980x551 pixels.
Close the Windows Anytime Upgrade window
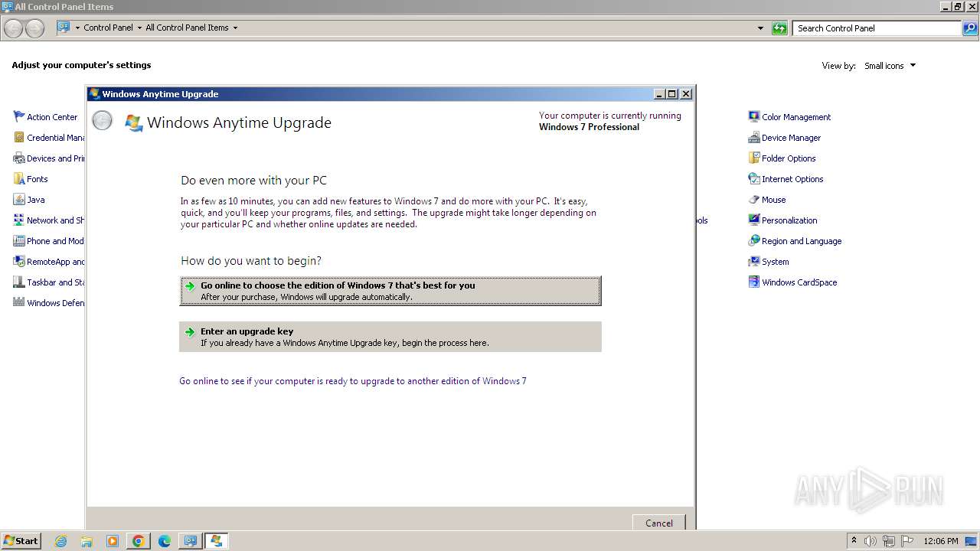point(686,94)
